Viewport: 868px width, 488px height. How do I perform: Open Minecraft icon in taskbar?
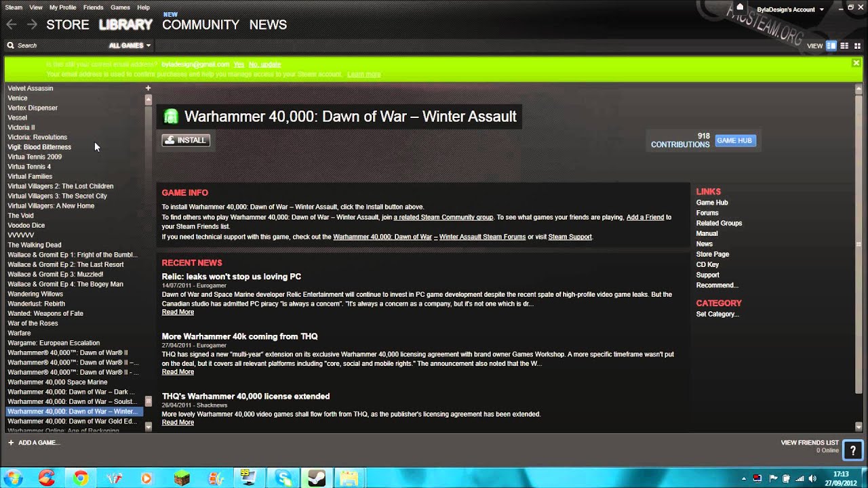click(x=182, y=479)
